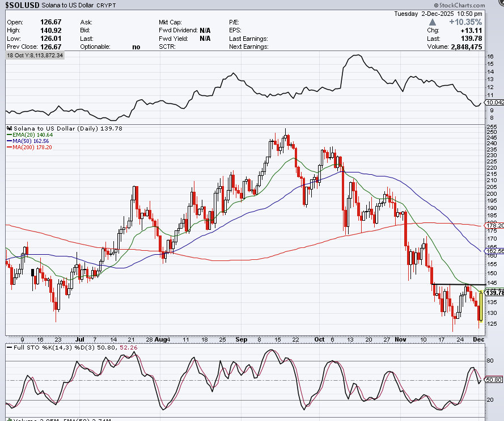Click the 10.042 indicator value tag
The height and width of the screenshot is (421, 504).
[495, 103]
